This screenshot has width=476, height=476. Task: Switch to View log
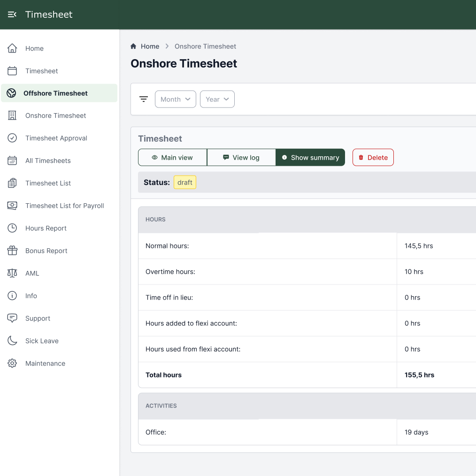coord(241,158)
